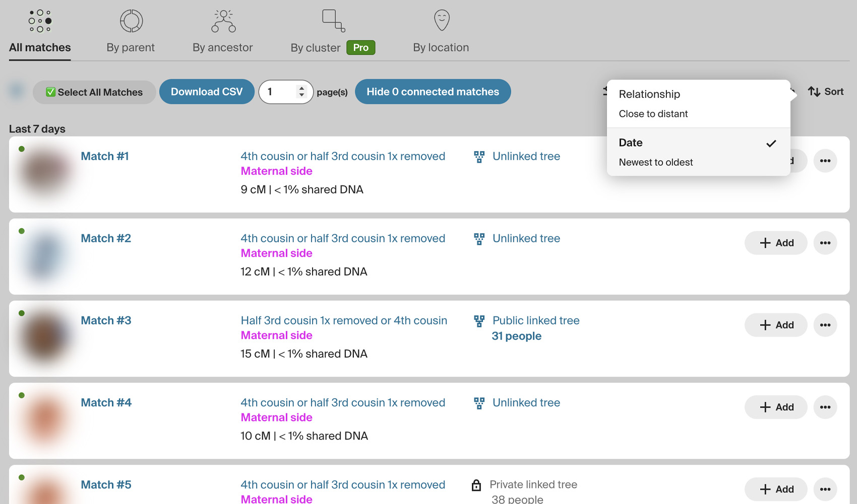Click the By cluster tab label

(x=316, y=48)
